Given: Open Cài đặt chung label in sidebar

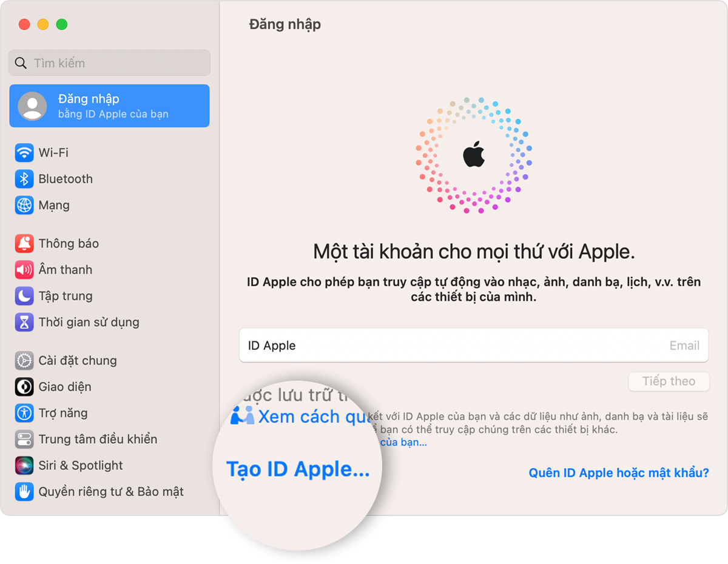Looking at the screenshot, I should (x=78, y=360).
